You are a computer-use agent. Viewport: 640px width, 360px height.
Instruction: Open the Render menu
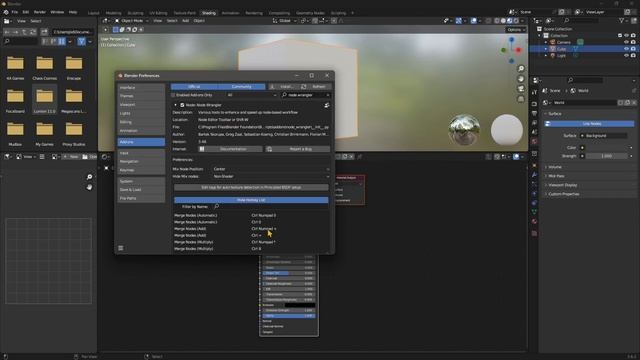click(40, 12)
